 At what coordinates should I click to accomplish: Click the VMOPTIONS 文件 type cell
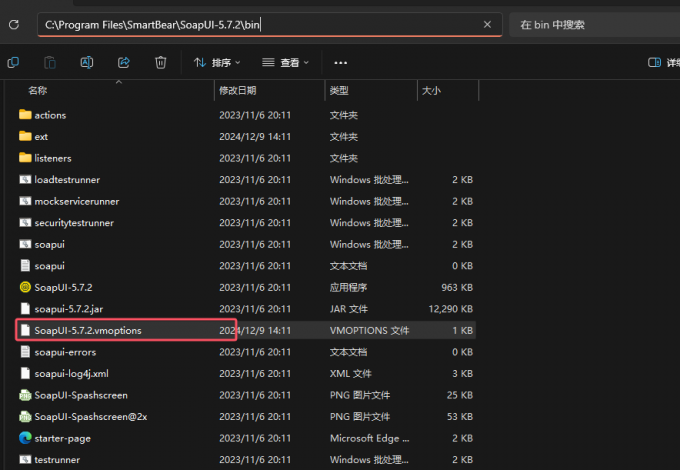(x=369, y=330)
